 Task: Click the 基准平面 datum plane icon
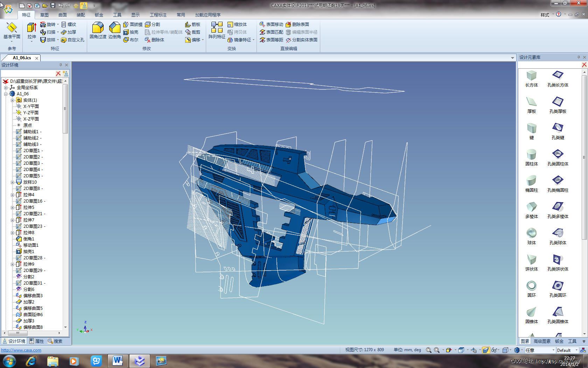point(12,31)
